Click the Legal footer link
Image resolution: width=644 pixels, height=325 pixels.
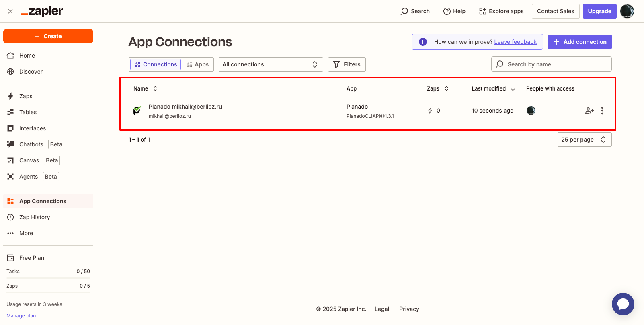tap(382, 309)
